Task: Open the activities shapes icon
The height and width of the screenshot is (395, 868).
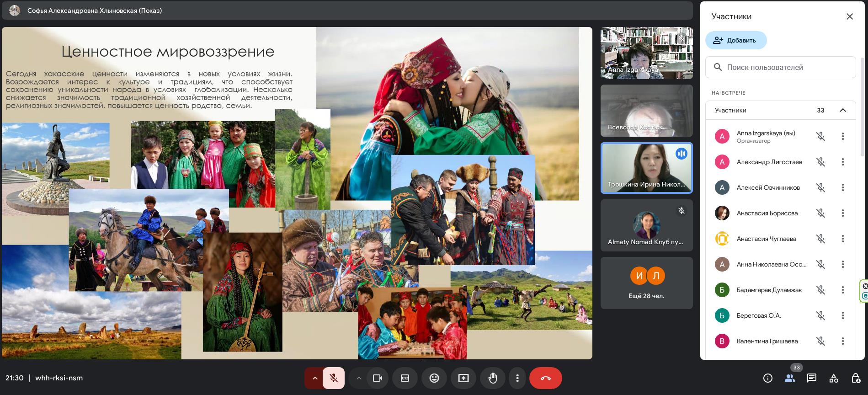Action: [834, 378]
